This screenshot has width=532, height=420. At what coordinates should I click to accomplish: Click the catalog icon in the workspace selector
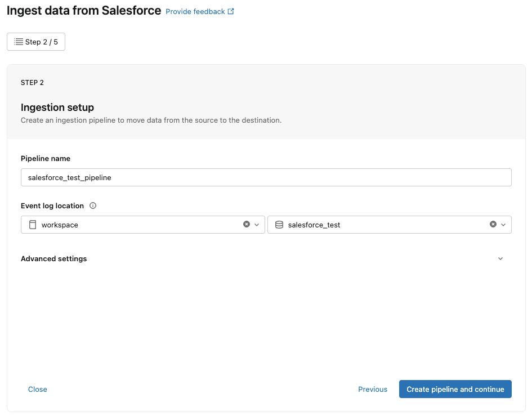(x=33, y=224)
